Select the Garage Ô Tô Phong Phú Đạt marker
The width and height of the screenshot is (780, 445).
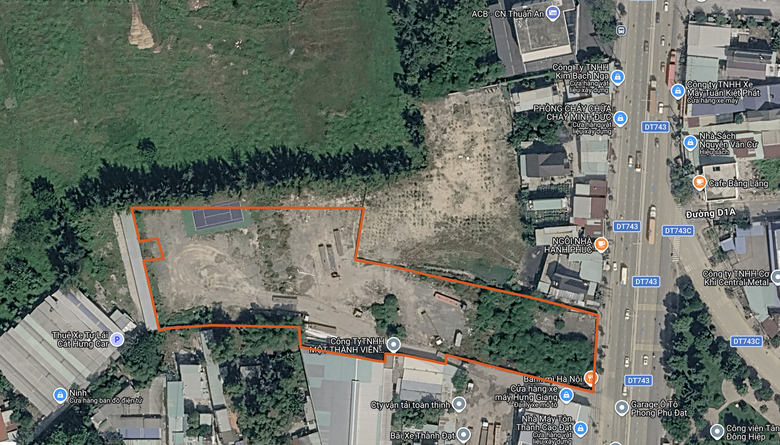coord(621,408)
